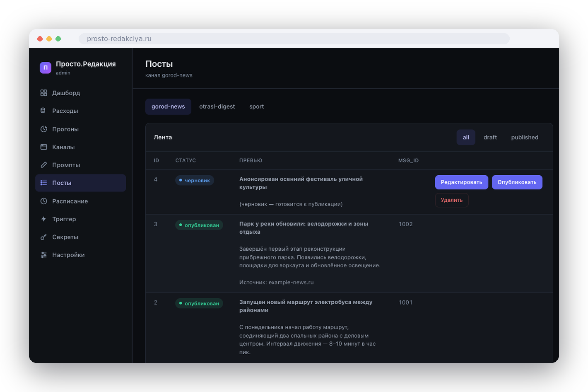Click опубликован badge of post 2
The height and width of the screenshot is (392, 588).
click(x=199, y=303)
